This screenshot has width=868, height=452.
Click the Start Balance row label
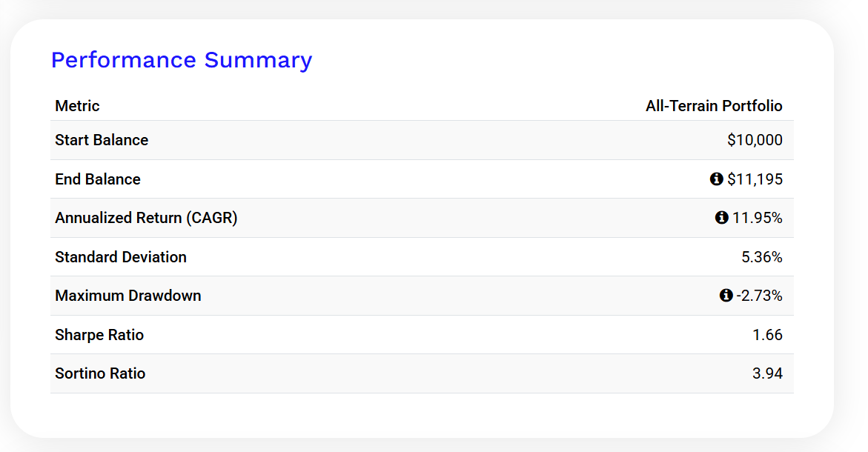[102, 140]
